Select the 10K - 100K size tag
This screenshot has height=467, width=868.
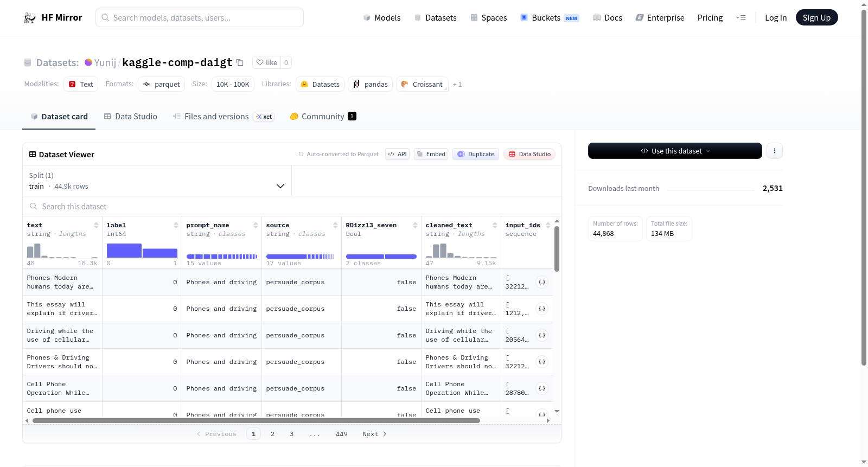(233, 85)
